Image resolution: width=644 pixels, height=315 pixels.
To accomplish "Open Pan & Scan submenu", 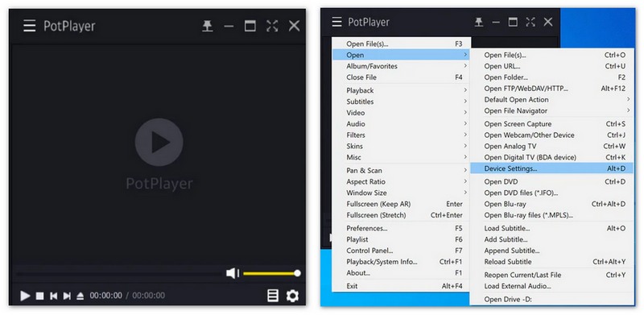I will [401, 170].
